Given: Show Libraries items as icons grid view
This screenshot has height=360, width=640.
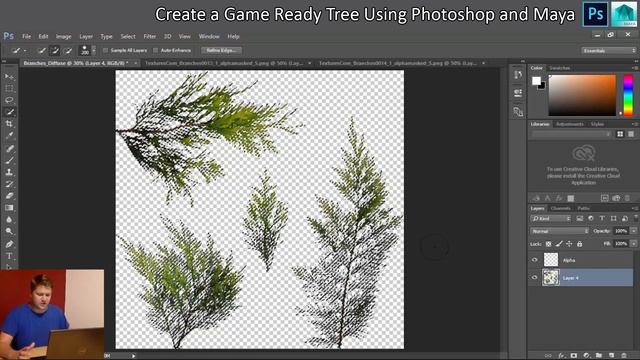Looking at the screenshot, I should pyautogui.click(x=620, y=134).
